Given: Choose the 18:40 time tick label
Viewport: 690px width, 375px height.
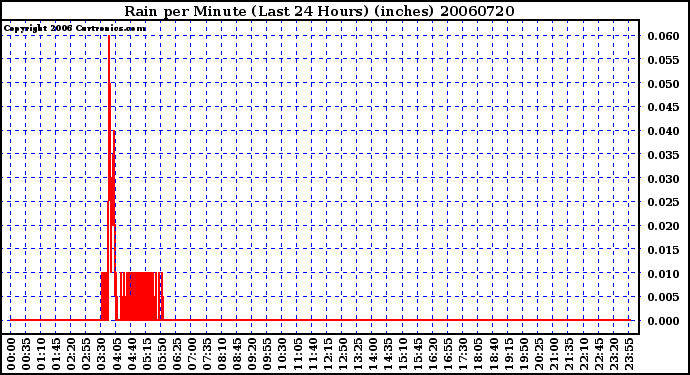Looking at the screenshot, I should pyautogui.click(x=493, y=354).
